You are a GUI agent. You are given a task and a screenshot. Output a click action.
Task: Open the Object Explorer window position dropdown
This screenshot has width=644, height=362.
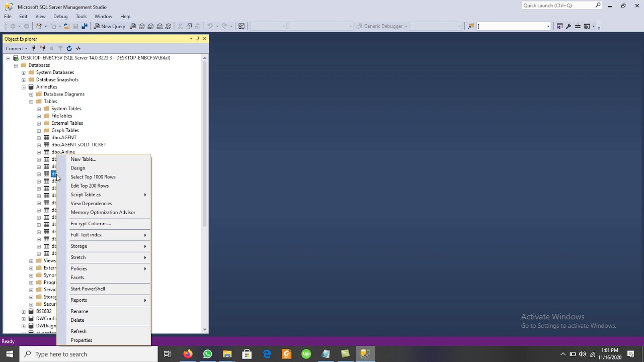191,39
